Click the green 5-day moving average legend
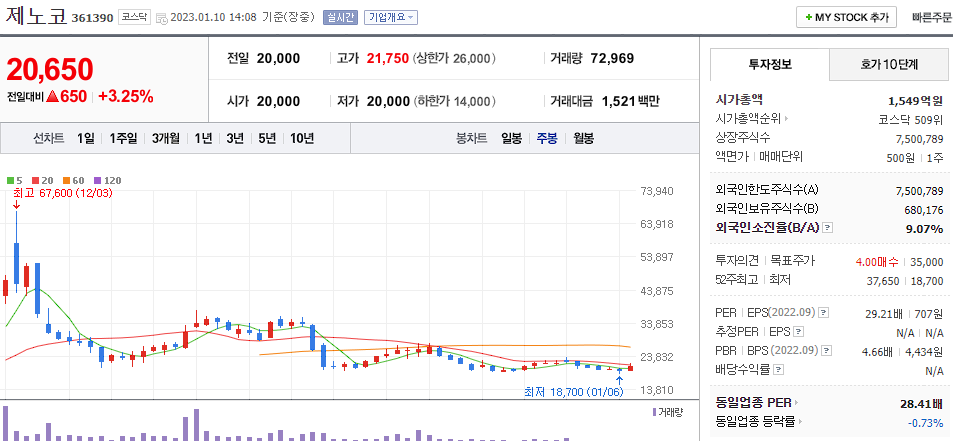Screen dimensions: 953x441 tap(15, 180)
